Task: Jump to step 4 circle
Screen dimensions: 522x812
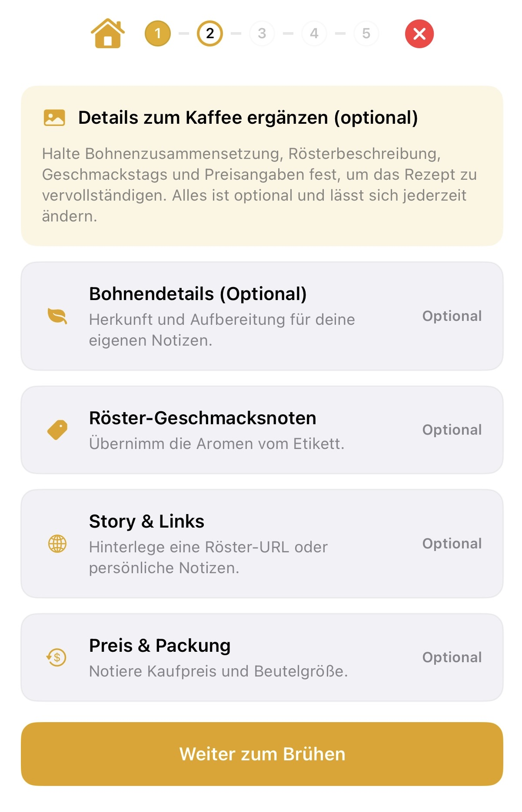Action: click(314, 33)
